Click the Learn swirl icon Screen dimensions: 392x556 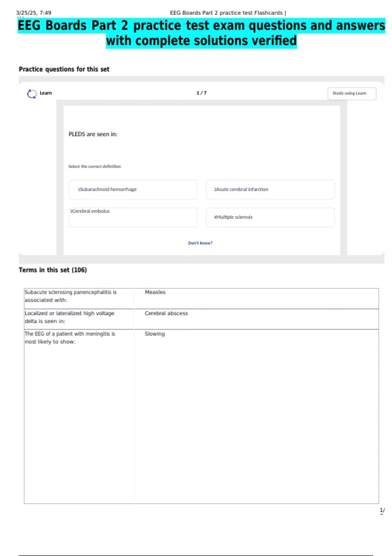pos(32,94)
